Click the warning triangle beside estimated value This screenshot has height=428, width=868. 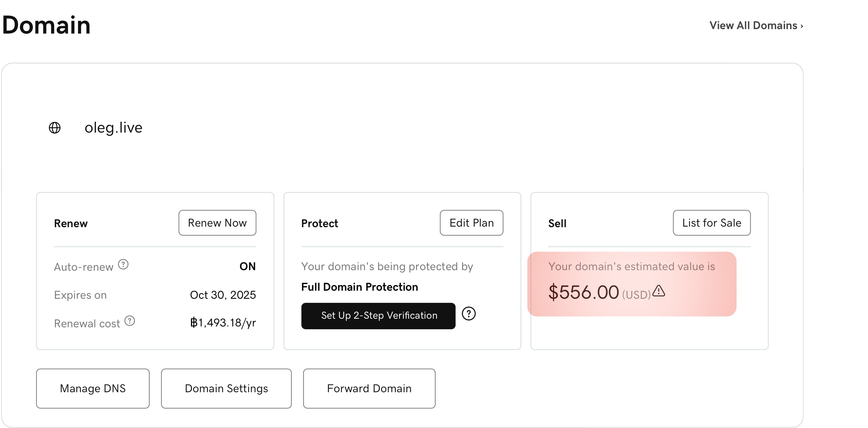[x=659, y=291]
